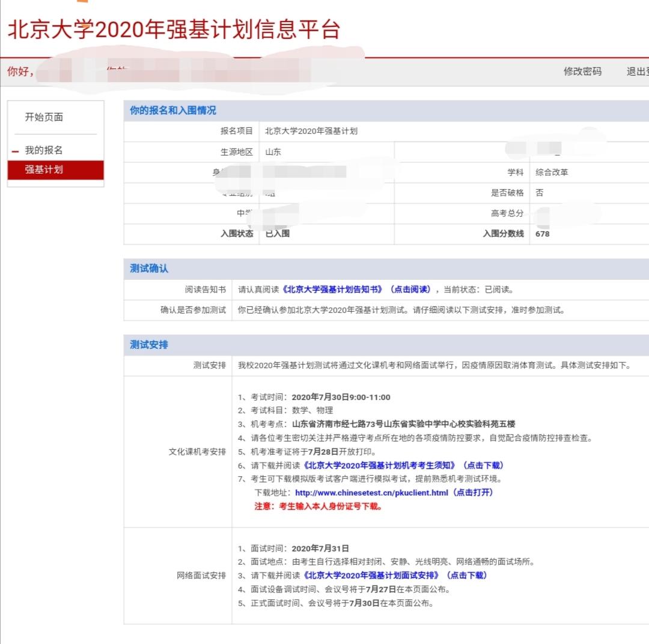The image size is (649, 644).
Task: Select 我的报名 in the sidebar
Action: 44,150
